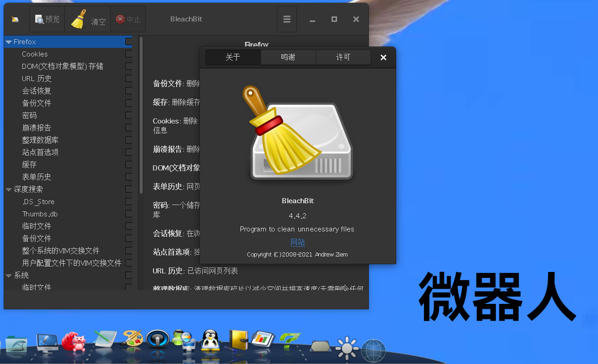Open the 网站 link in About dialog

(x=297, y=242)
